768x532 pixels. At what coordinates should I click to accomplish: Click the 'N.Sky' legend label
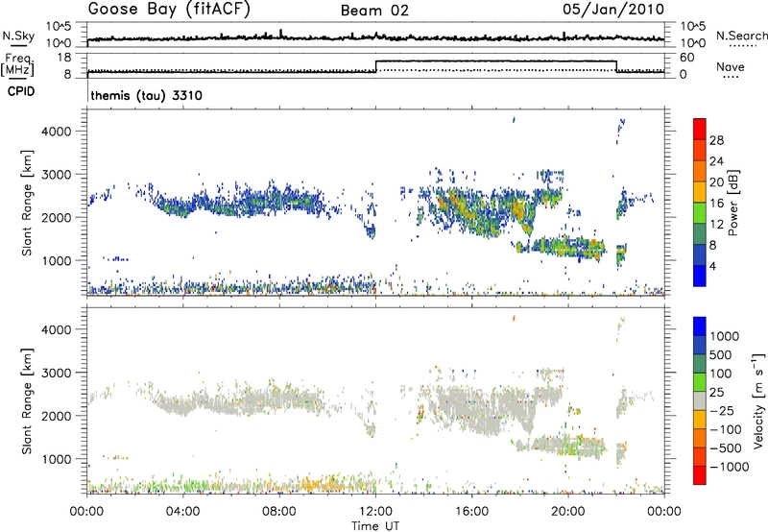(18, 36)
